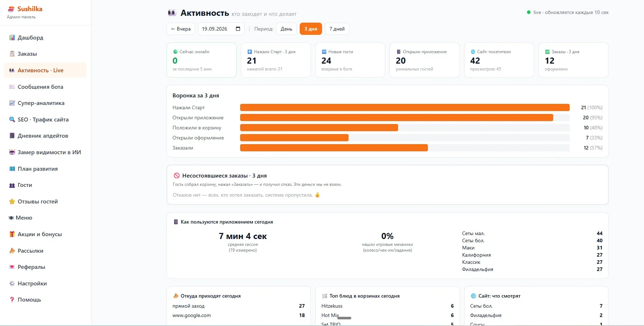This screenshot has width=644, height=326.
Task: Click the Рассылки icon
Action: [12, 251]
